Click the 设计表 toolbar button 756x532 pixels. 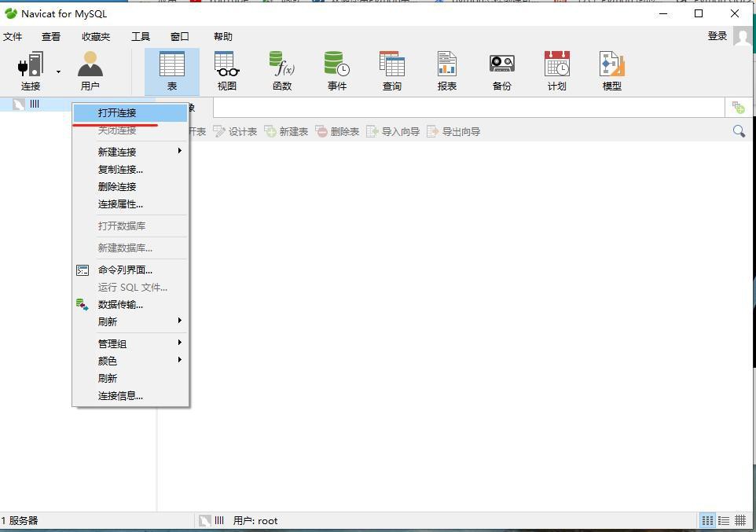click(x=235, y=132)
